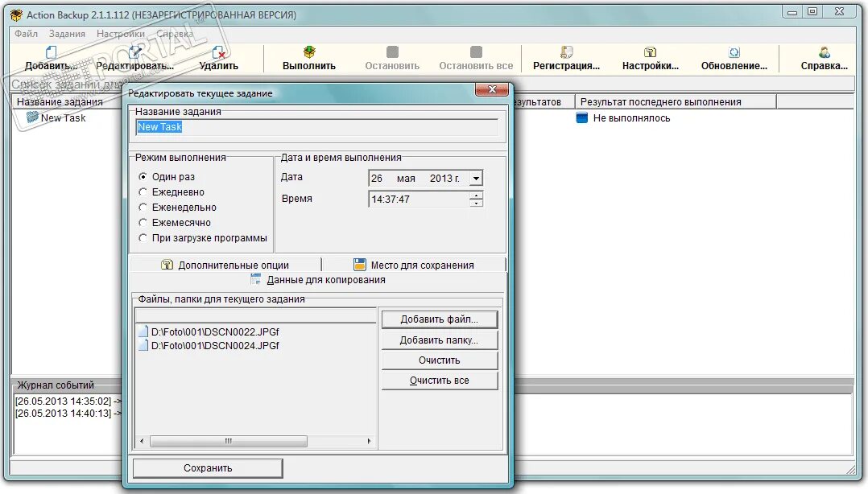Maximize the Action Backup window

pos(812,11)
